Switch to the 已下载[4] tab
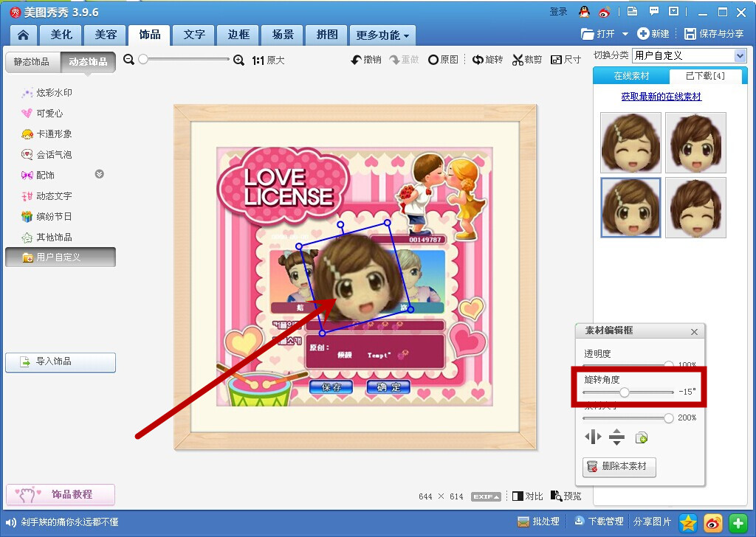The height and width of the screenshot is (537, 756). [x=705, y=76]
